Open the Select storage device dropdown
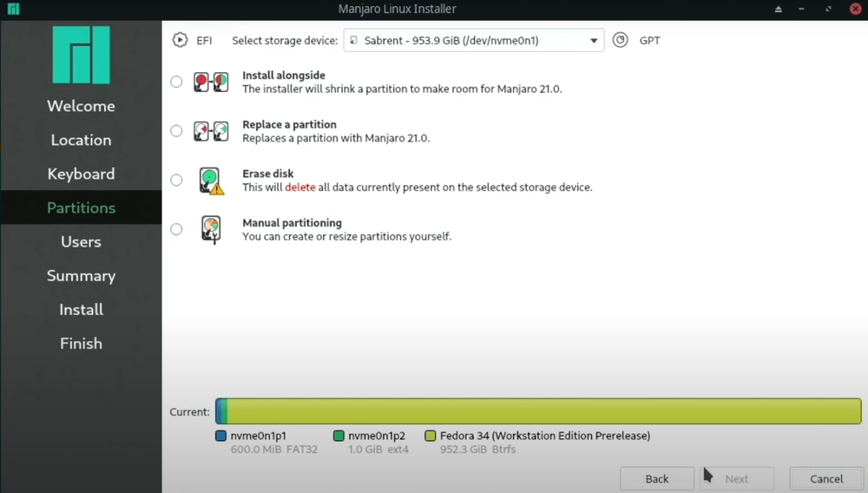The height and width of the screenshot is (493, 868). point(473,41)
